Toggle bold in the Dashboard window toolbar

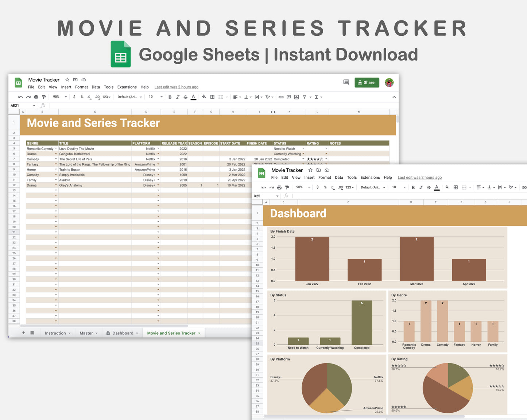413,187
